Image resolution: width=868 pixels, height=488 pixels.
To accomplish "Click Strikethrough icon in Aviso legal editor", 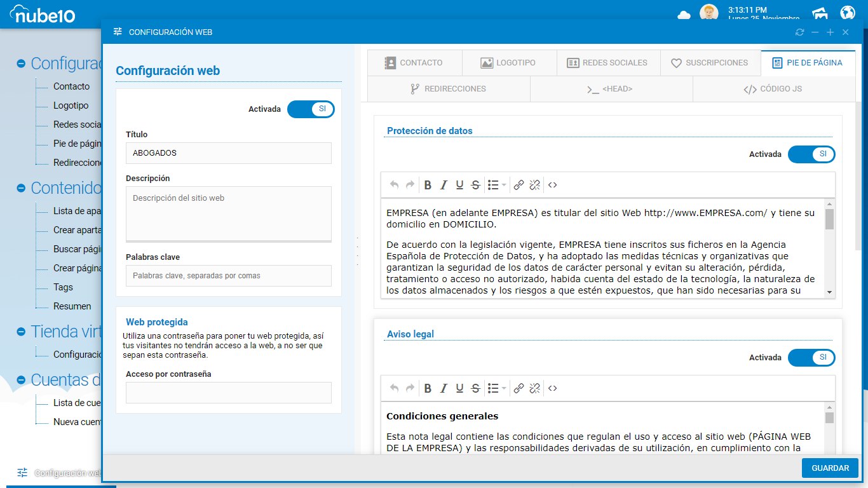I will [475, 388].
